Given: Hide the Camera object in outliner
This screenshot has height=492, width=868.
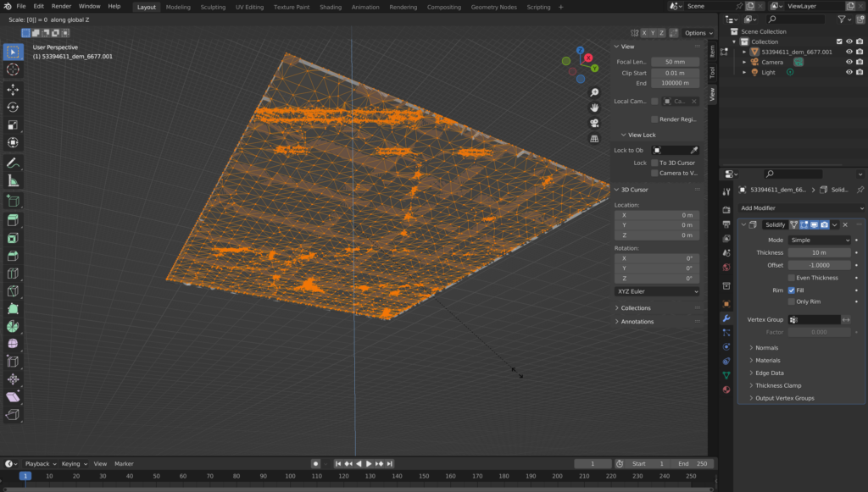Looking at the screenshot, I should point(849,62).
